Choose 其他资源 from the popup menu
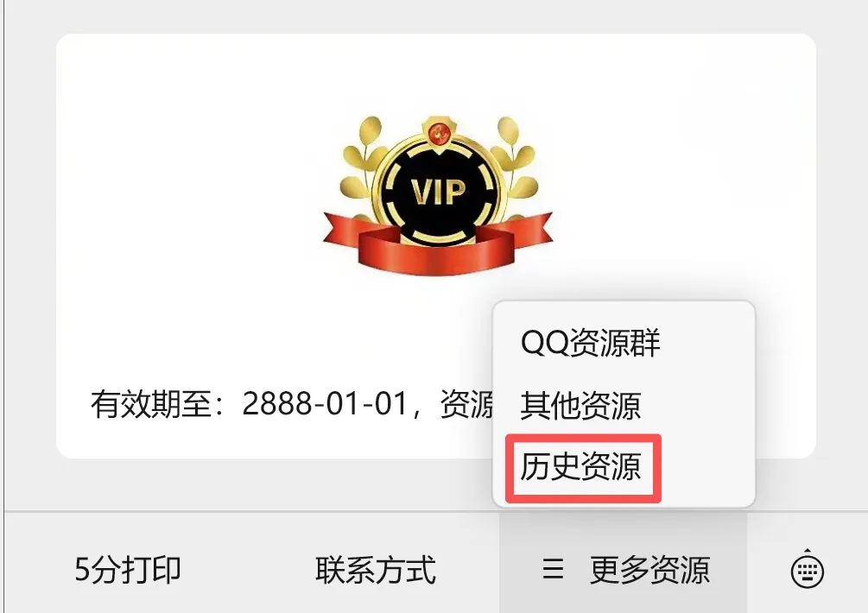The height and width of the screenshot is (613, 868). click(580, 405)
